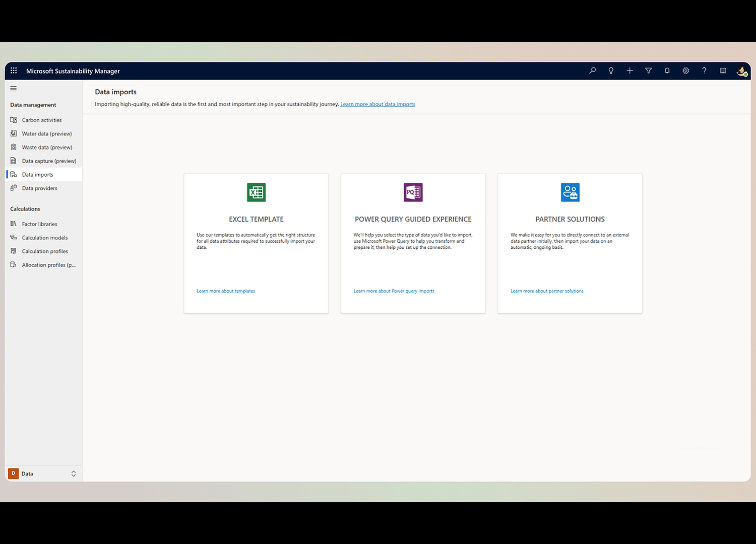Viewport: 756px width, 544px height.
Task: Click the Calculations section label
Action: (x=25, y=209)
